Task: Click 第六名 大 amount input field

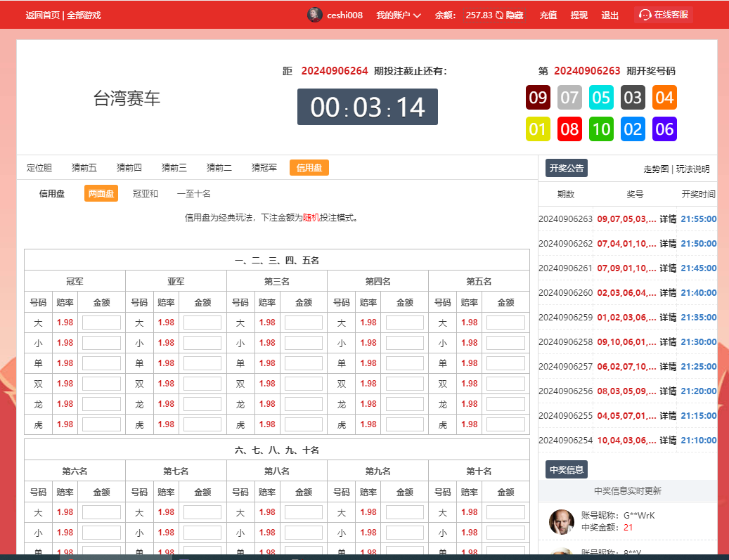Action: tap(101, 512)
